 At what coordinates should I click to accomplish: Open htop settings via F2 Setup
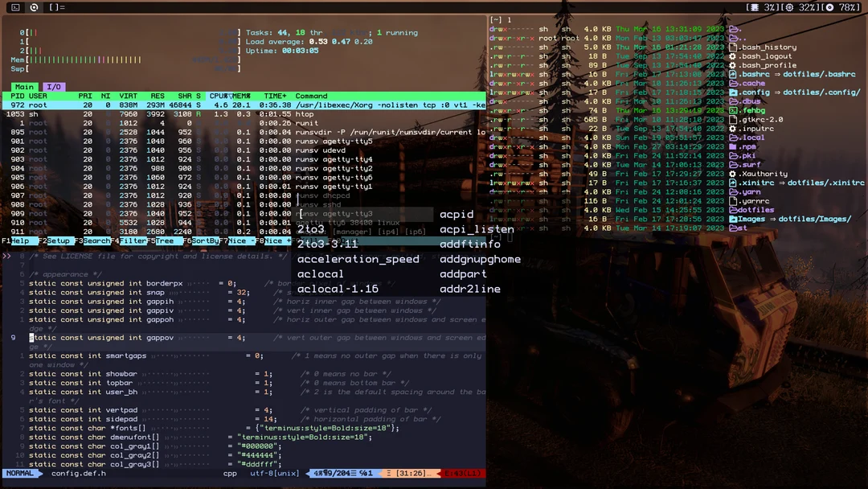point(55,240)
